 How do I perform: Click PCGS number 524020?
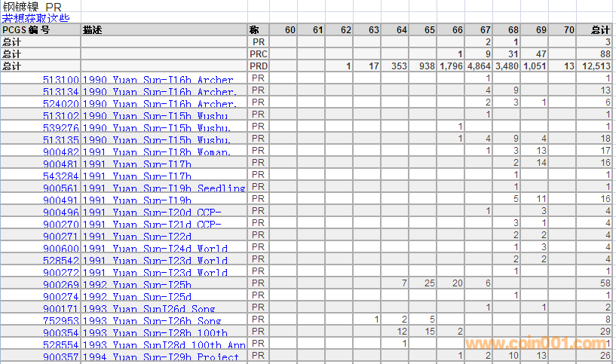tap(60, 104)
